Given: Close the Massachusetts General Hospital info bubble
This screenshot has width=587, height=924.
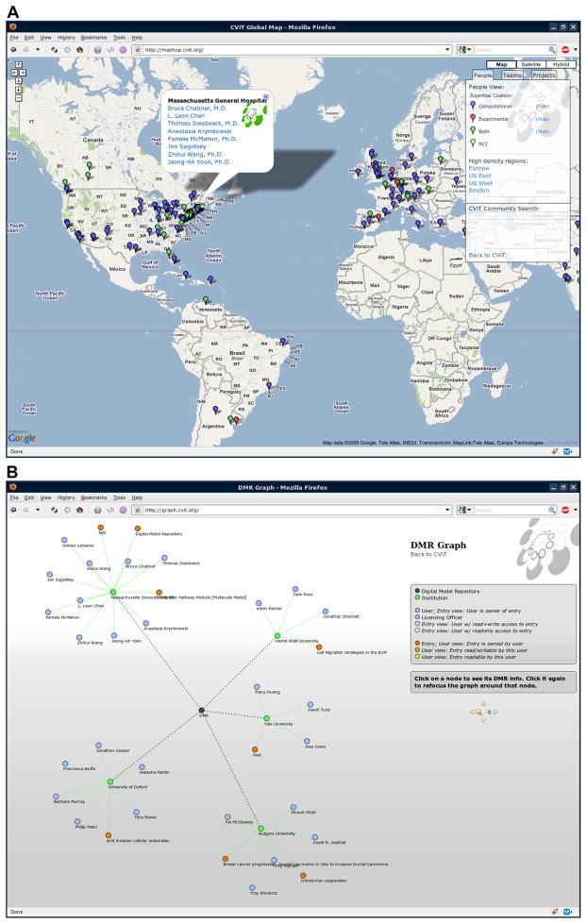Looking at the screenshot, I should coord(266,96).
